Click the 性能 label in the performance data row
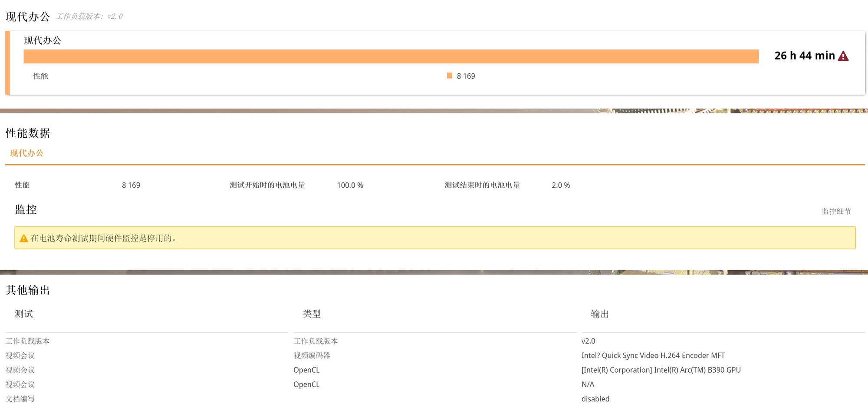Image resolution: width=868 pixels, height=407 pixels. pyautogui.click(x=22, y=185)
